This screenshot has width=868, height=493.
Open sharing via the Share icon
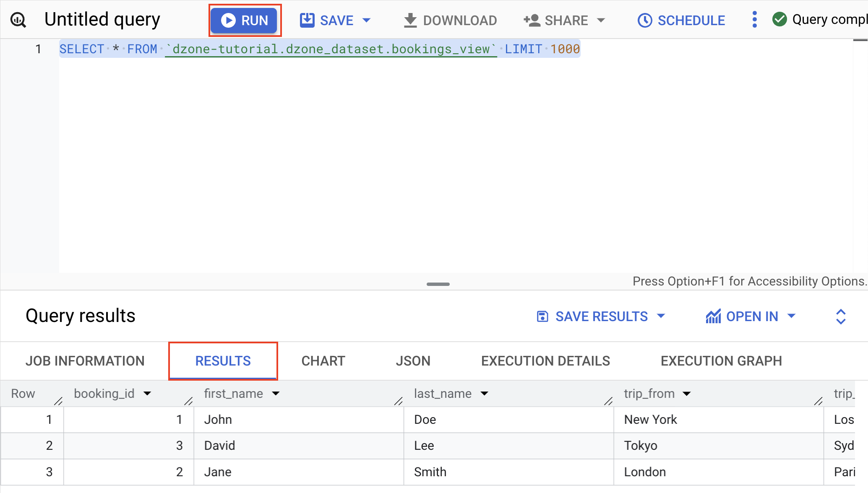532,20
